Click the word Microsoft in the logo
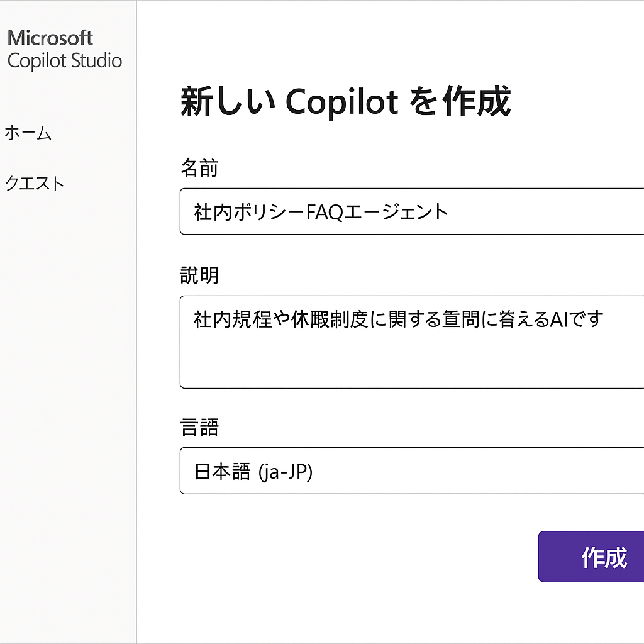Image resolution: width=644 pixels, height=644 pixels. tap(50, 38)
